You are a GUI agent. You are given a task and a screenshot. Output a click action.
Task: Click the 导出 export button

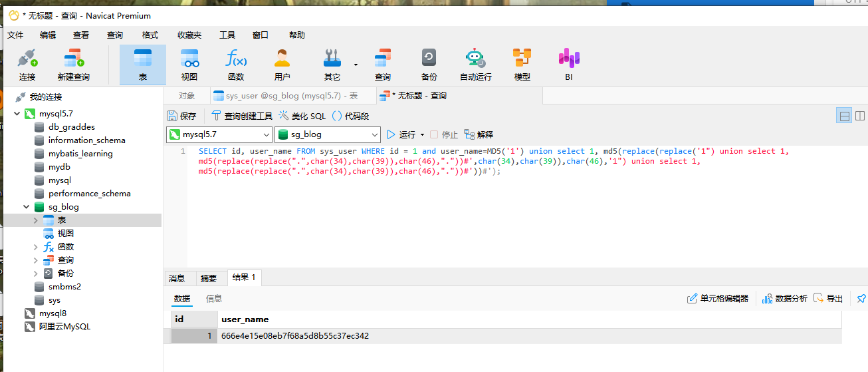coord(828,299)
